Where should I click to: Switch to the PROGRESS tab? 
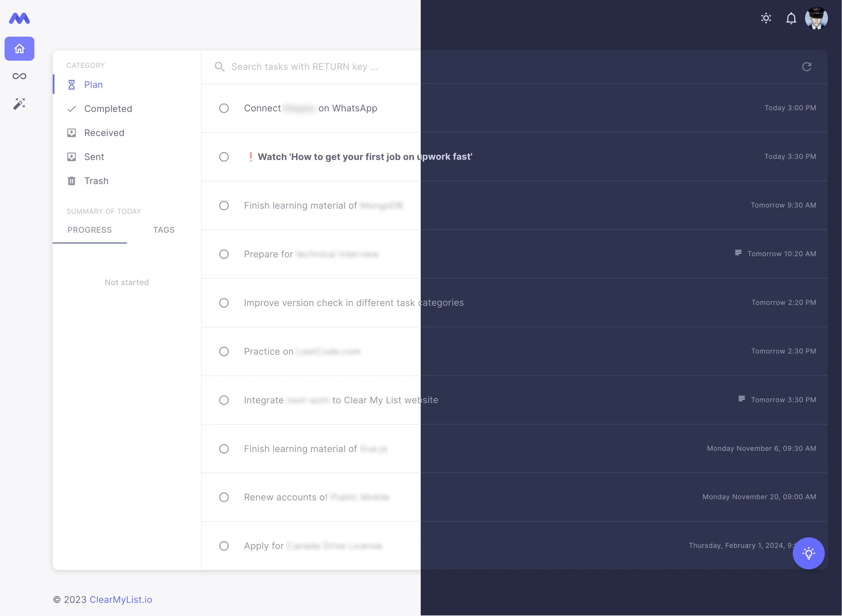click(x=90, y=230)
